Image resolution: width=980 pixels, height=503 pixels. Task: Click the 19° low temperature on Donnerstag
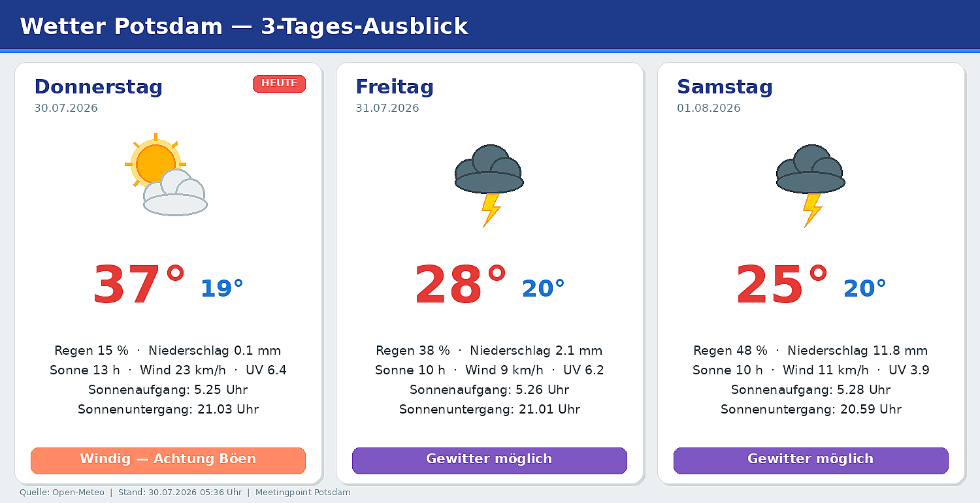click(x=221, y=288)
